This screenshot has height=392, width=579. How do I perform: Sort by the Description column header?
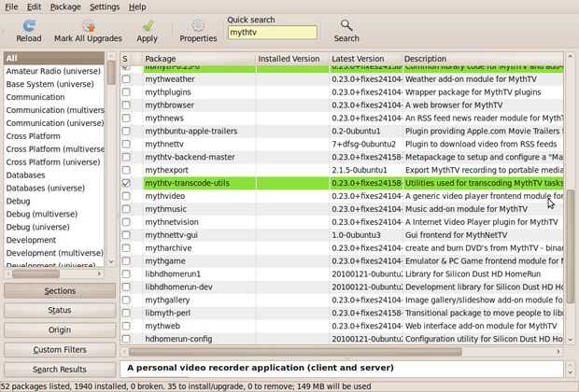coord(483,59)
